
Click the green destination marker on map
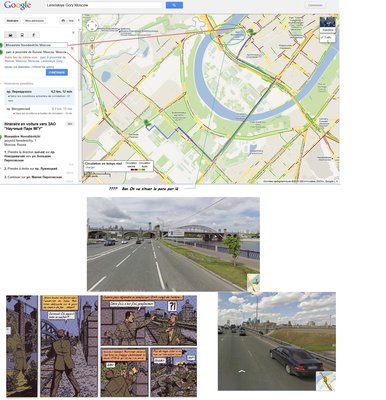point(146,122)
